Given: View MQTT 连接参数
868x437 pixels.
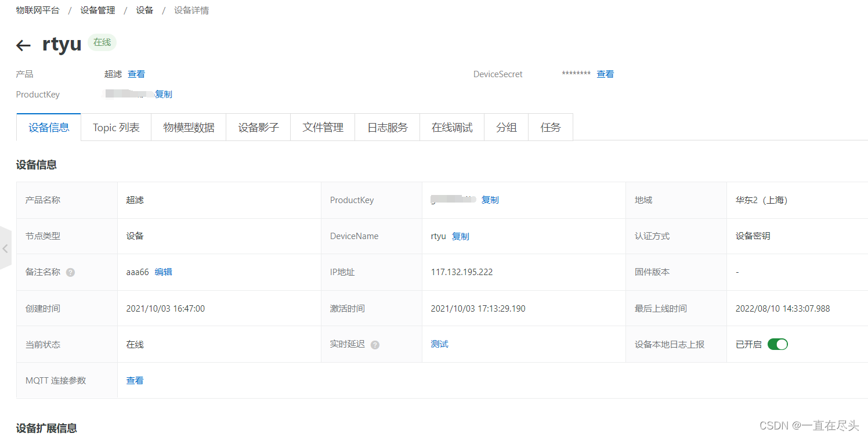Looking at the screenshot, I should 135,381.
